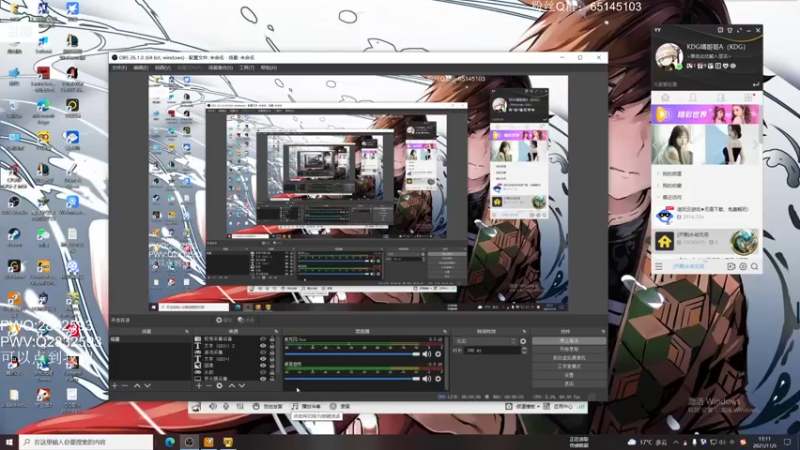The image size is (800, 450).
Task: Remove the selected source with minus icon
Action: click(209, 386)
